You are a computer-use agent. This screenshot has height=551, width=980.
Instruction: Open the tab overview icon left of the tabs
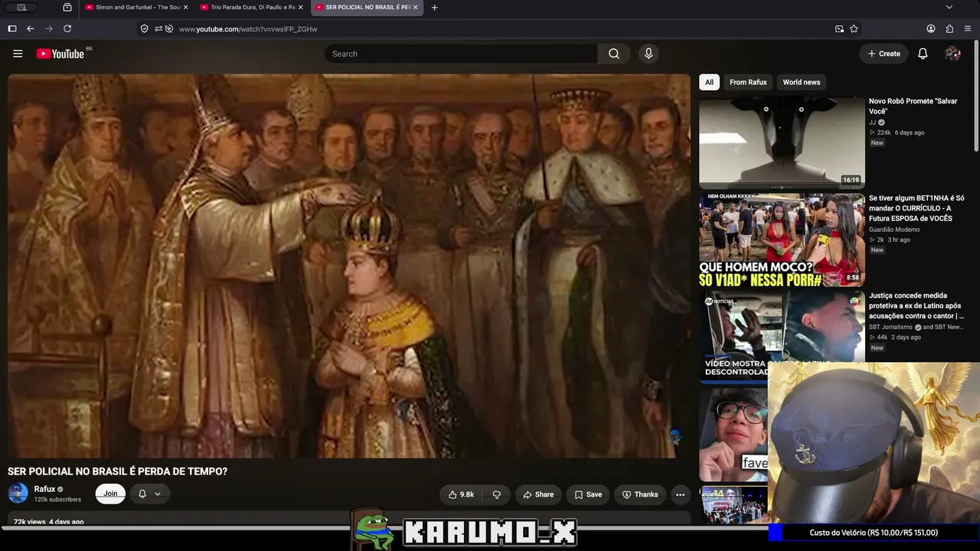coord(67,8)
